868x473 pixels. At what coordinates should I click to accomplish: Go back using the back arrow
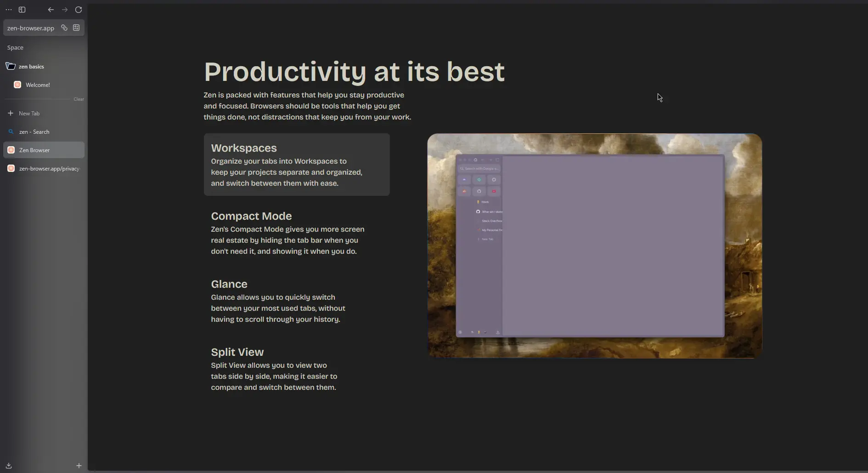51,10
